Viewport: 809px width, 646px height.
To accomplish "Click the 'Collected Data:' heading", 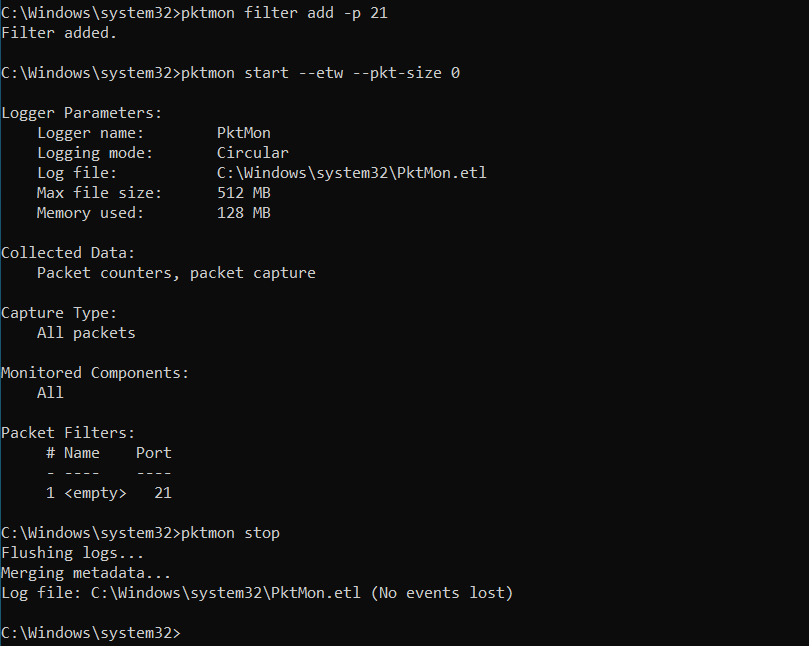I will [68, 253].
